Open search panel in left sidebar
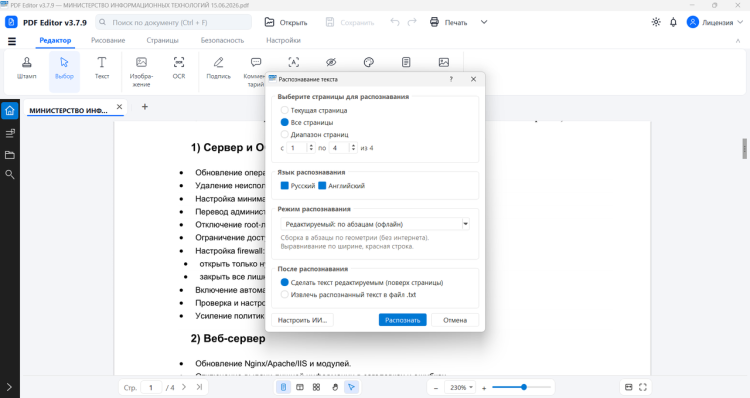Viewport: 750px width, 398px height. coord(10,175)
